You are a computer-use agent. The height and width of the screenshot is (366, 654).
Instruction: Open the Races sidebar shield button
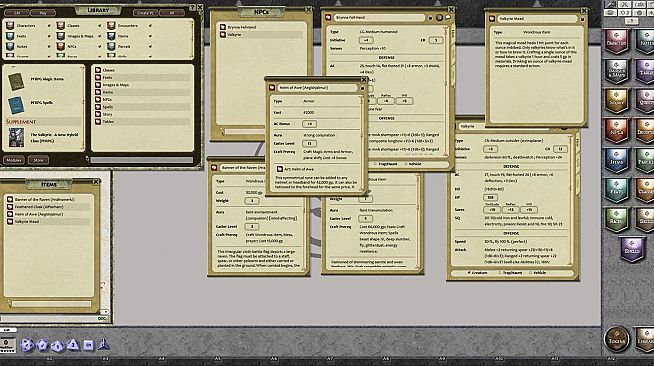click(x=616, y=220)
